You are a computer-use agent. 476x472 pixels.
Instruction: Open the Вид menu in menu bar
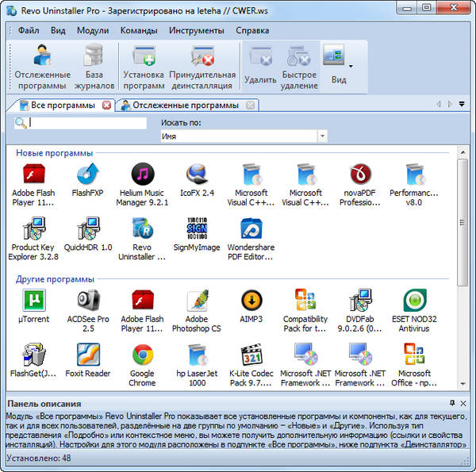58,30
